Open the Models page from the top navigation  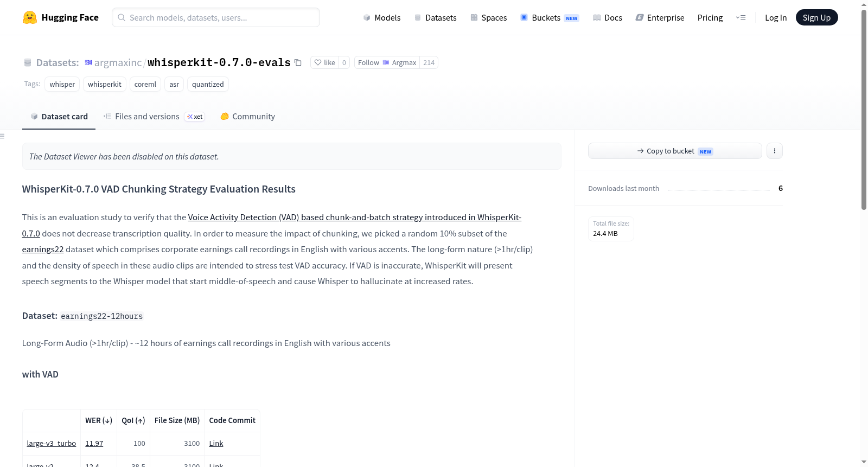[x=382, y=17]
